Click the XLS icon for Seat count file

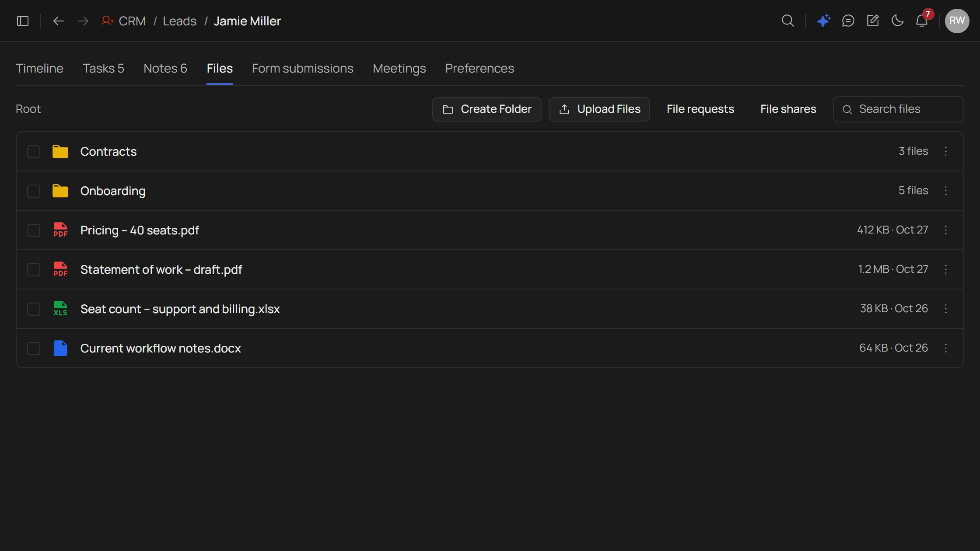(x=60, y=309)
